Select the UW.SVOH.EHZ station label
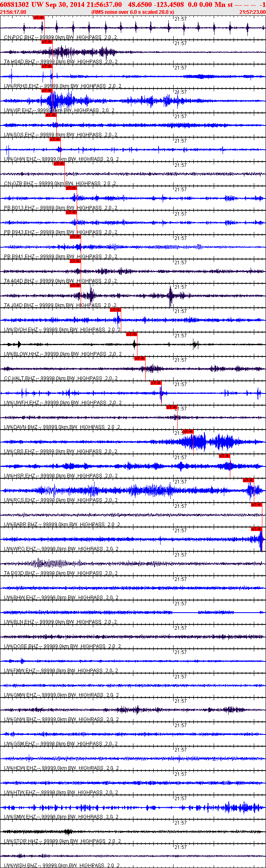Image resolution: width=266 pixels, height=868 pixels. (x=62, y=330)
